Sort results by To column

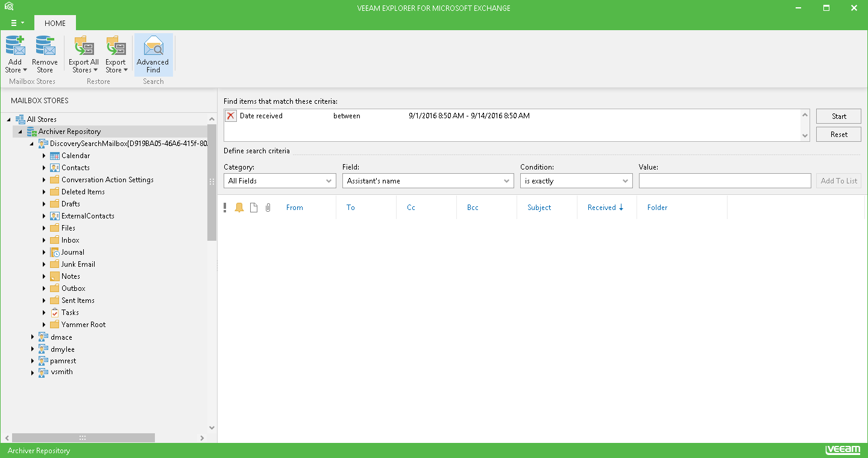[x=351, y=208]
